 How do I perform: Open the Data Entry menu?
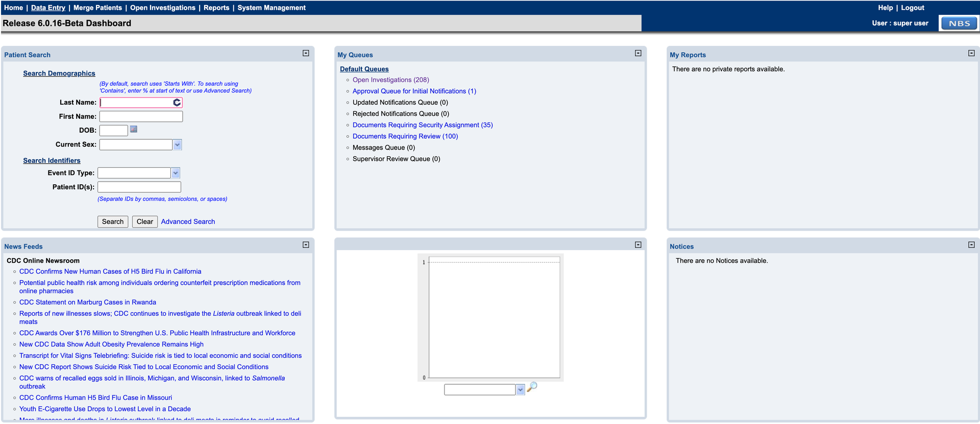click(48, 8)
